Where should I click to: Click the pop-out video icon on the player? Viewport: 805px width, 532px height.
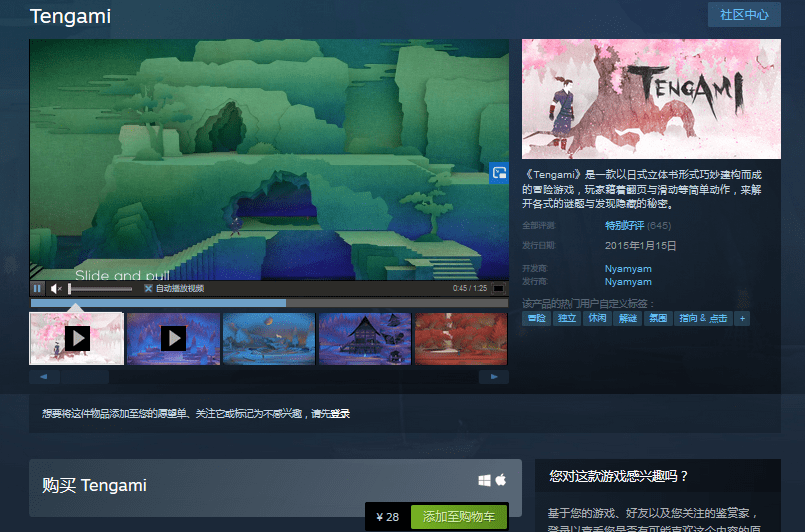coord(499,173)
